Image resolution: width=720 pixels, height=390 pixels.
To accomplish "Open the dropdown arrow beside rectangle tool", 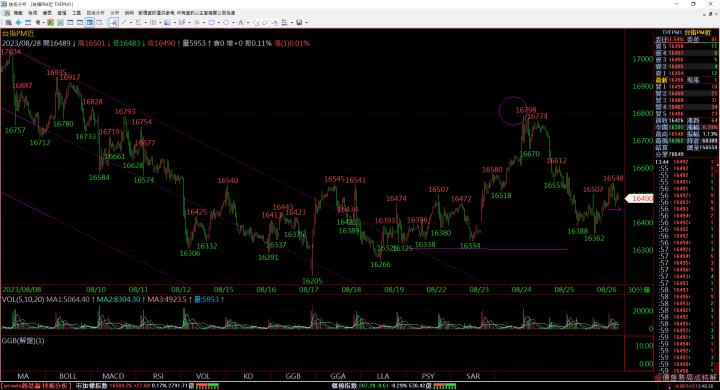I will click(x=219, y=22).
